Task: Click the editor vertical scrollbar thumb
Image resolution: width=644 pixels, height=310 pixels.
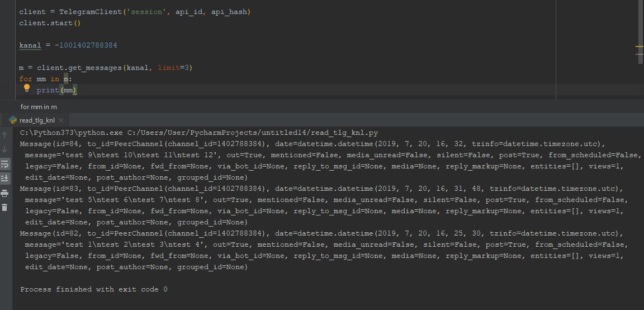Action: (x=641, y=32)
